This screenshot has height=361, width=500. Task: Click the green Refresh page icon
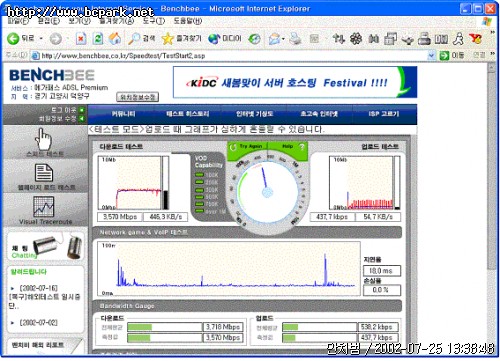pos(98,39)
